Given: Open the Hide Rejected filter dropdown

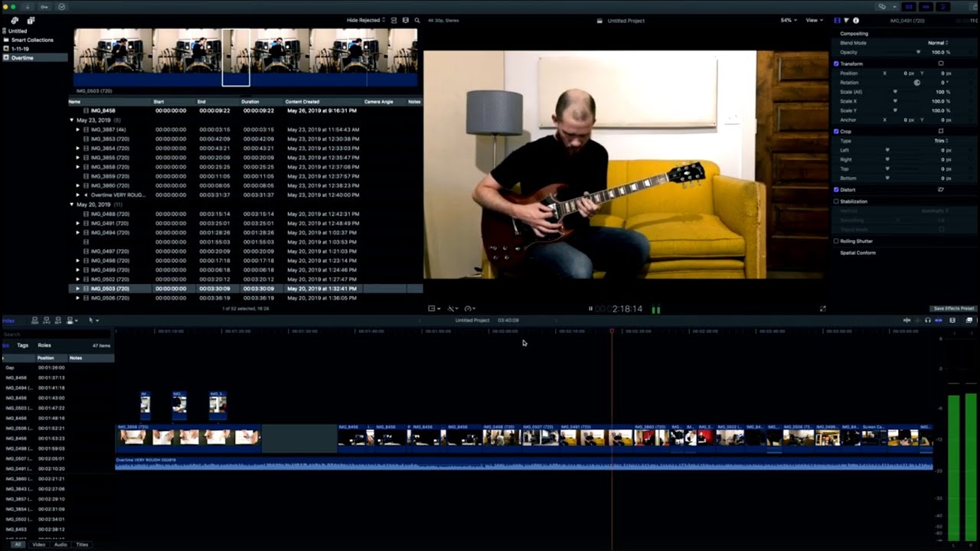Looking at the screenshot, I should tap(366, 21).
